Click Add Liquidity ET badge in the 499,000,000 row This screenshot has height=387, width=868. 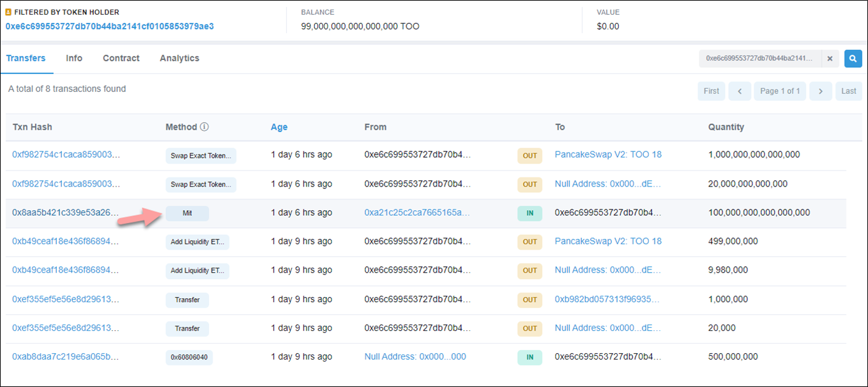pos(197,242)
